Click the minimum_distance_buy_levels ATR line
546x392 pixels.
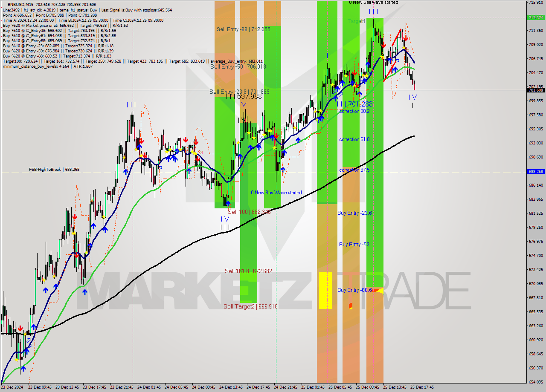[x=47, y=66]
